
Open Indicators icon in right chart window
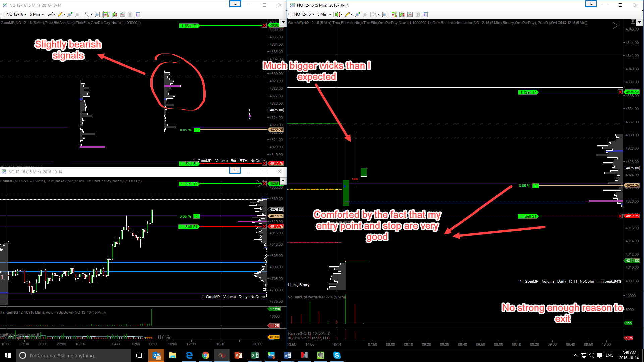coord(410,14)
